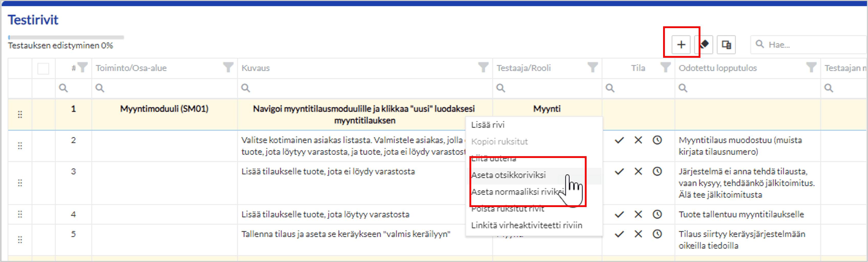Viewport: 868px width, 262px height.
Task: Click description 'Lisää tilaukselle tuote, jota löytyy varastosta'
Action: click(325, 214)
